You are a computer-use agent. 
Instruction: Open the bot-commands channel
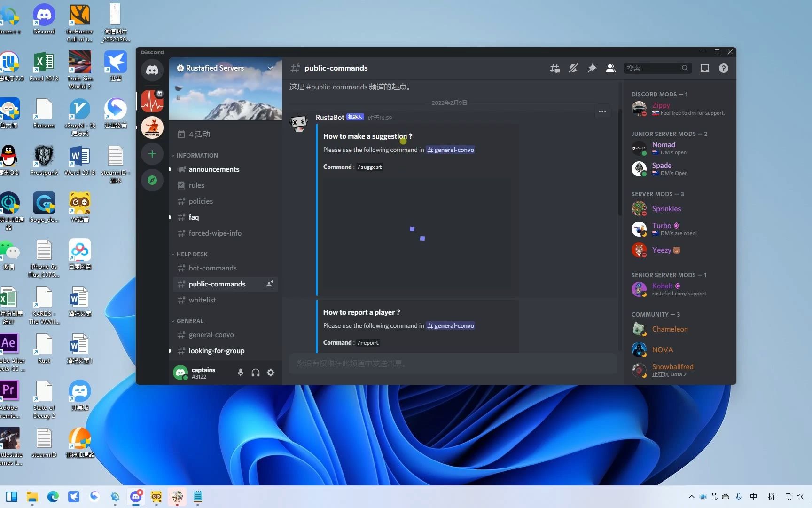226,268
